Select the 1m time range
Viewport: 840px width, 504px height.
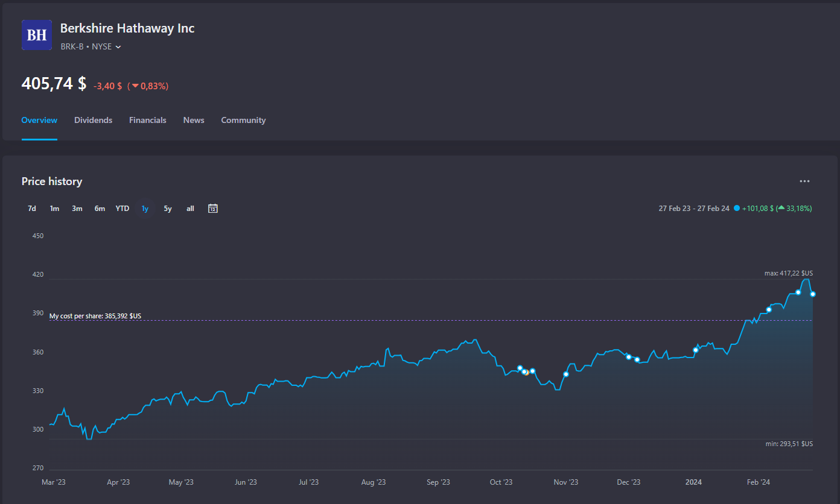pyautogui.click(x=54, y=209)
